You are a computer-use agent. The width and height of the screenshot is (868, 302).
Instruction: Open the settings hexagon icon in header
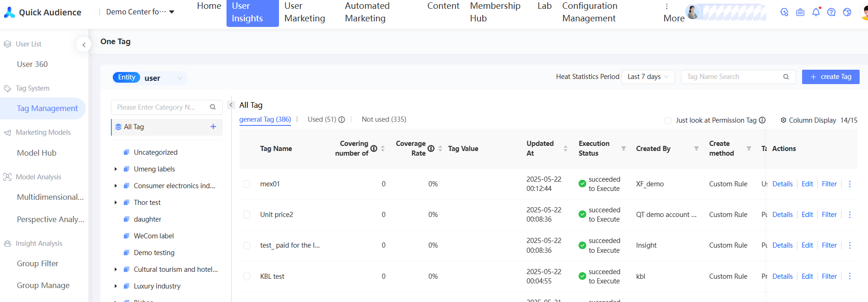coord(784,12)
